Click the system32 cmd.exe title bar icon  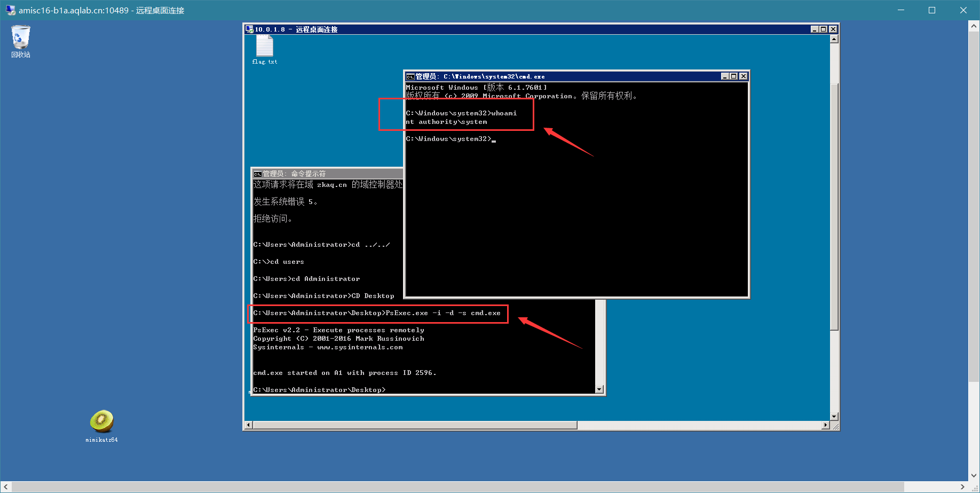click(410, 76)
